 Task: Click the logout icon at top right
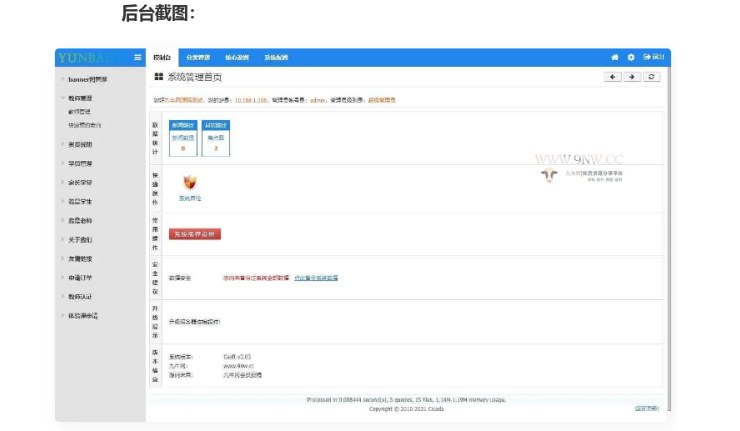653,58
